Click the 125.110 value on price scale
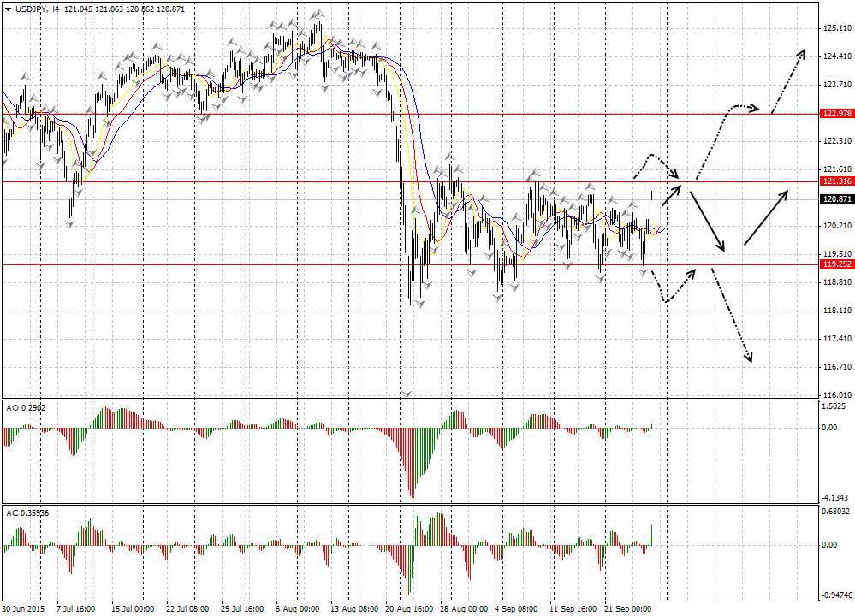The width and height of the screenshot is (855, 616). click(835, 28)
